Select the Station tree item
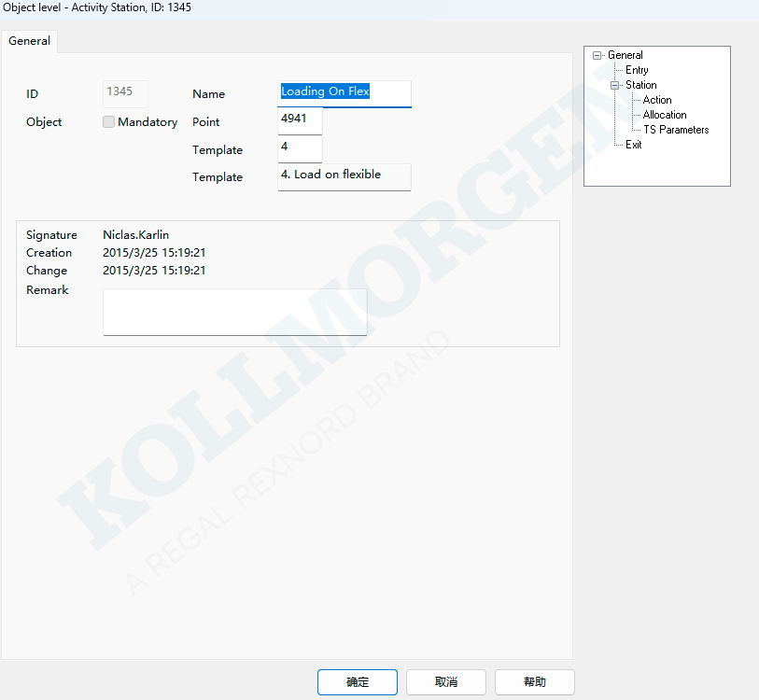This screenshot has height=700, width=759. 640,85
